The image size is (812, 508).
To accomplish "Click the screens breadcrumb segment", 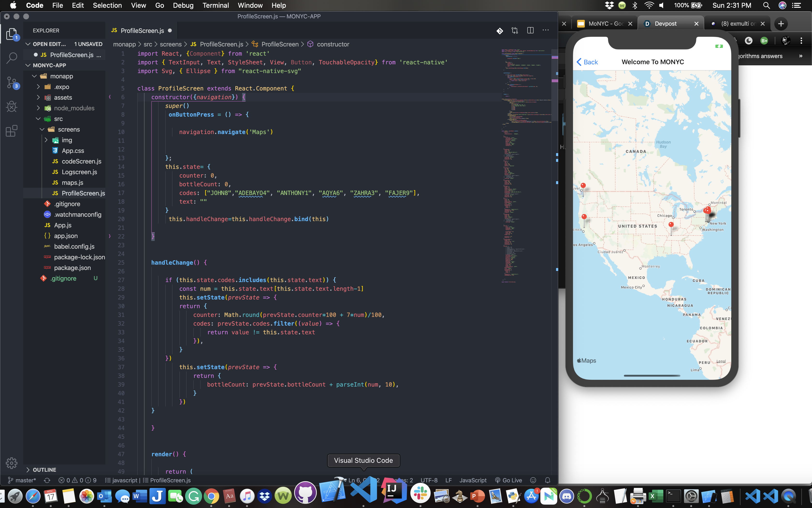I will [170, 44].
